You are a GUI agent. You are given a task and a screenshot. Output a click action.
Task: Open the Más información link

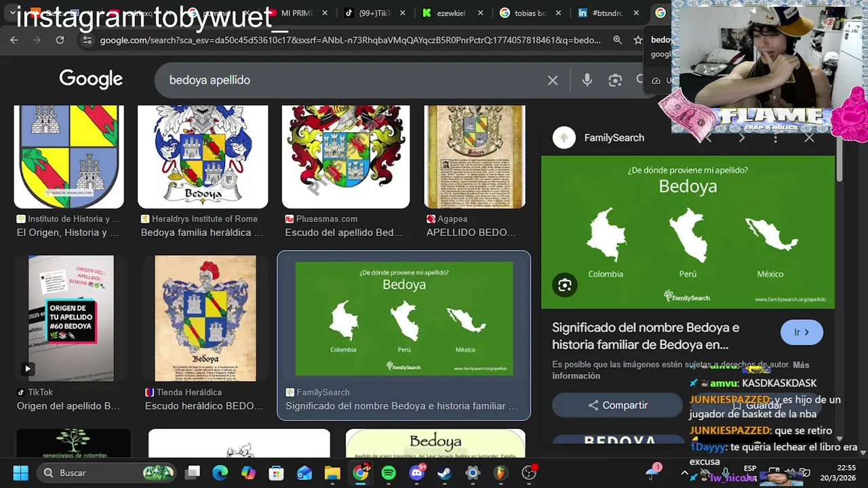click(679, 370)
